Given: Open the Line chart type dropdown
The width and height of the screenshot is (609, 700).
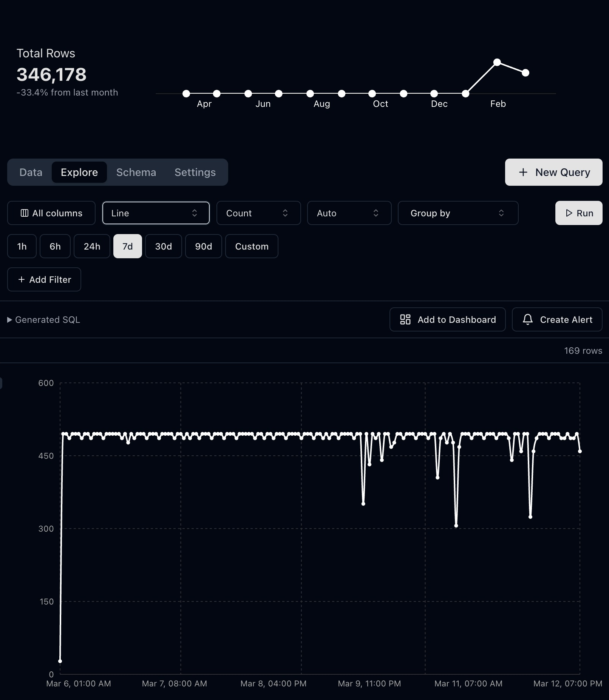Looking at the screenshot, I should pyautogui.click(x=156, y=213).
